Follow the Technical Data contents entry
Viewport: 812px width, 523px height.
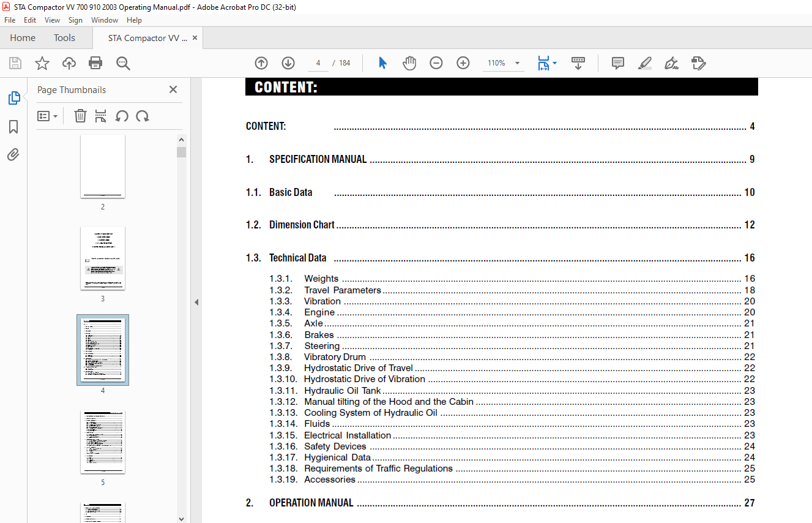coord(500,258)
